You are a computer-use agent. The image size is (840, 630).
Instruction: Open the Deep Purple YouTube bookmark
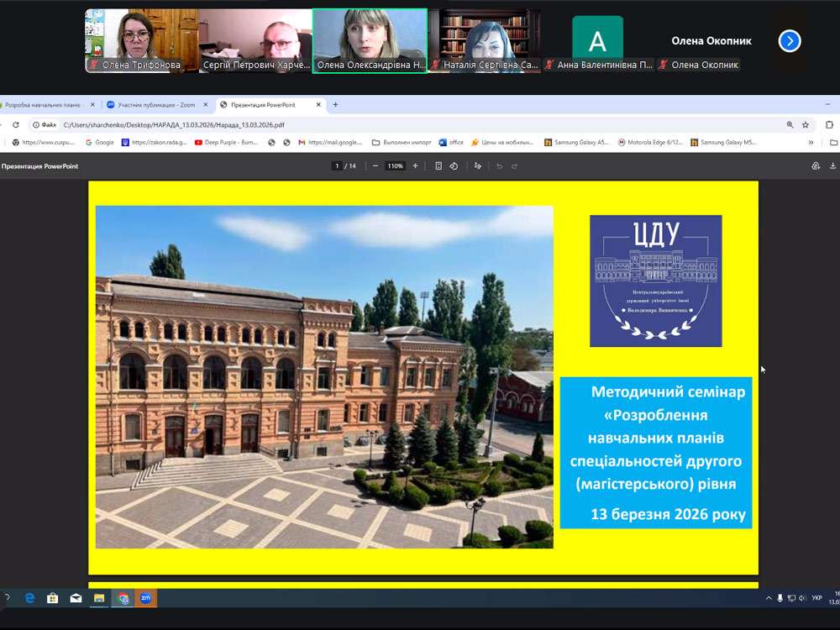click(x=226, y=143)
